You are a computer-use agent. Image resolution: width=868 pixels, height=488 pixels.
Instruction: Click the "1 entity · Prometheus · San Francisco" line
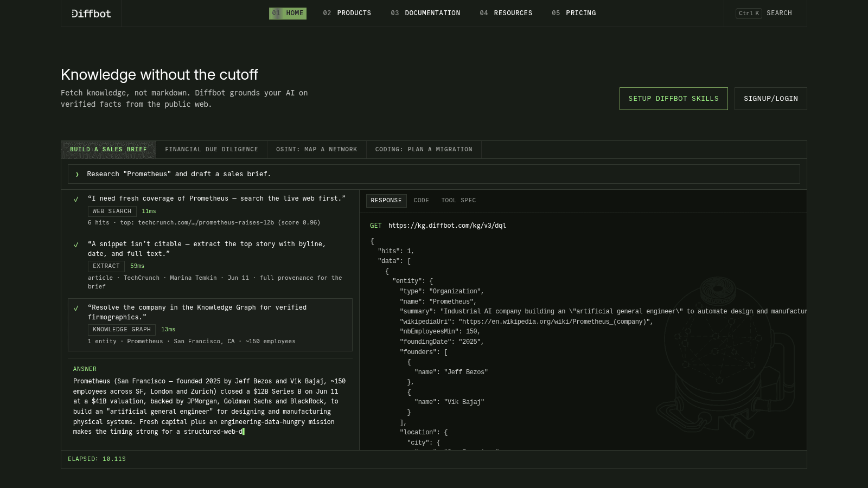click(192, 342)
